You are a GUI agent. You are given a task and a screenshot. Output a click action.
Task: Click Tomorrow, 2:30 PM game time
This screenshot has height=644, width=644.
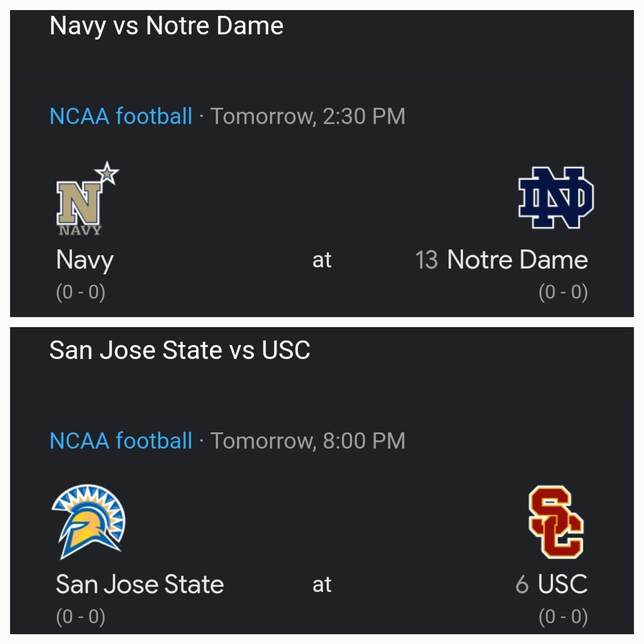tap(308, 116)
